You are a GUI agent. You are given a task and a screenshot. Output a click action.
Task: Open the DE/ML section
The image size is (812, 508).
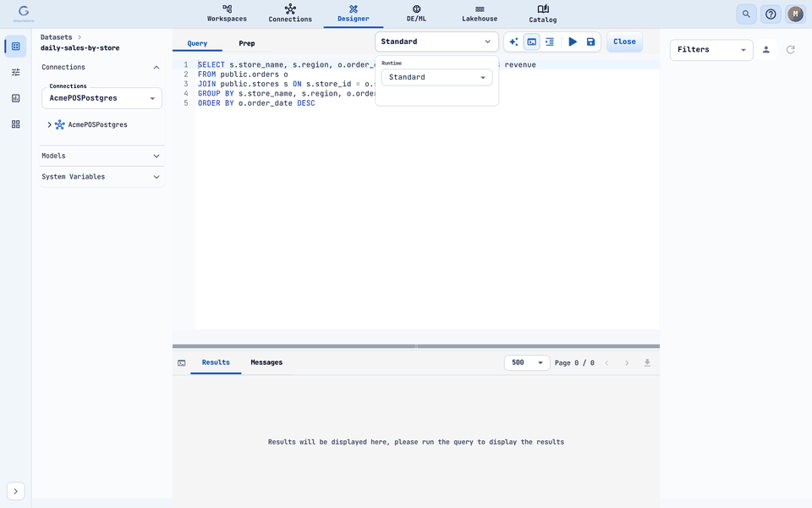(x=416, y=14)
